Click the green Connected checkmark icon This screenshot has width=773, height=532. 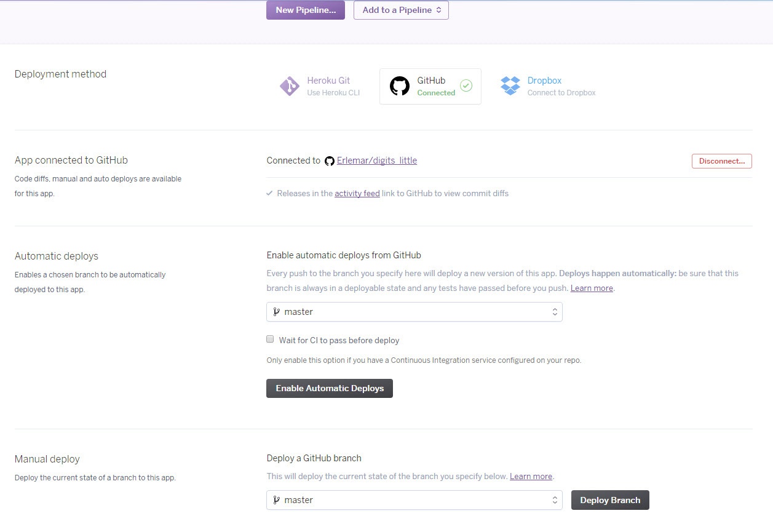[466, 86]
